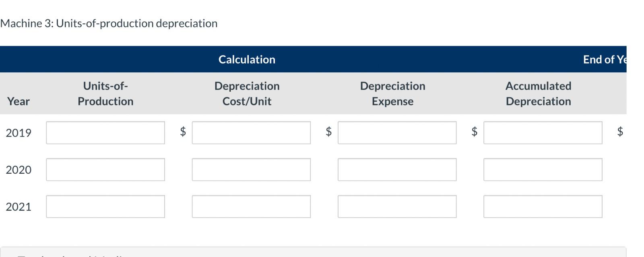Click the 2019 Units-of-Production input field

[105, 133]
